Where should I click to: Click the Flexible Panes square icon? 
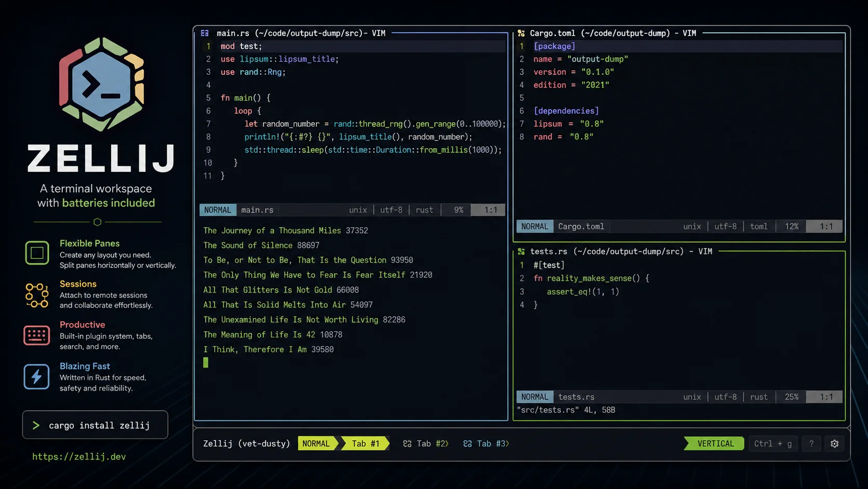pyautogui.click(x=37, y=253)
